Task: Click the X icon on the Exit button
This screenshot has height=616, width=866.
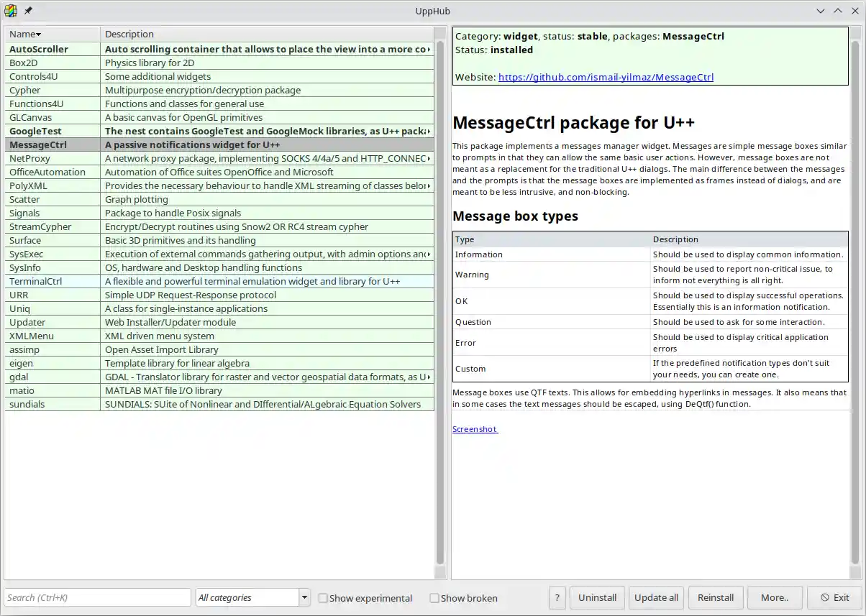Action: tap(826, 597)
